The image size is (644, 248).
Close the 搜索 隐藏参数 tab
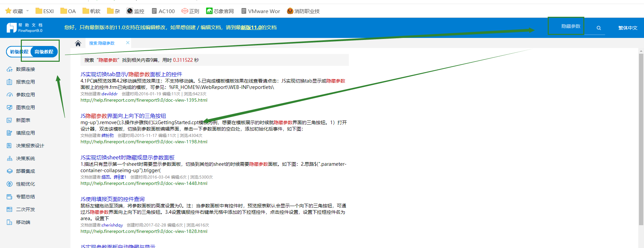(x=128, y=43)
